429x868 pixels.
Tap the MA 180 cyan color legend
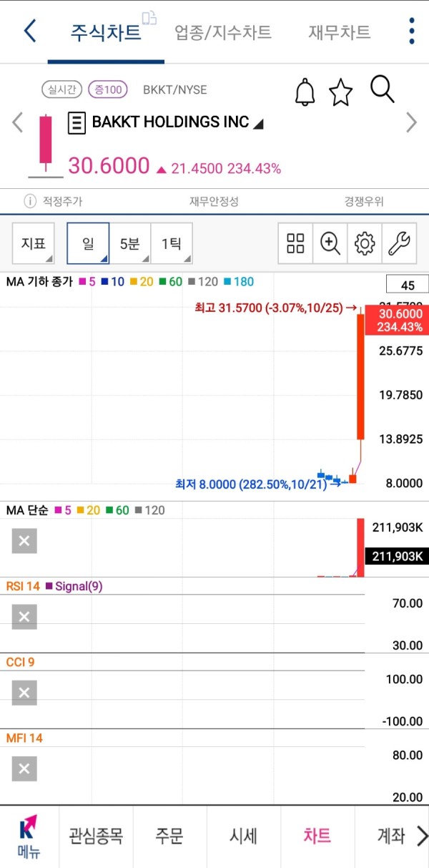click(x=238, y=282)
